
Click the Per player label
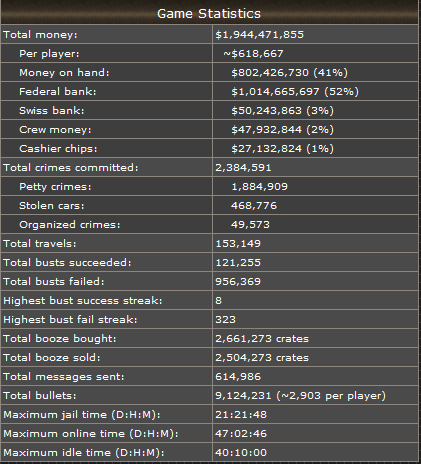pos(49,54)
